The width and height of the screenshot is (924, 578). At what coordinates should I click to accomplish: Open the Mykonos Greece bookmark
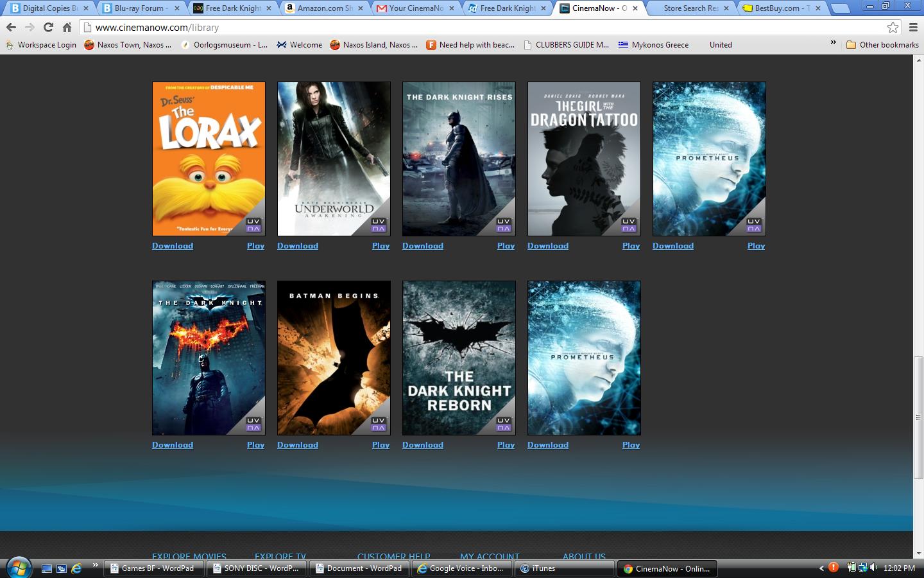(x=653, y=45)
